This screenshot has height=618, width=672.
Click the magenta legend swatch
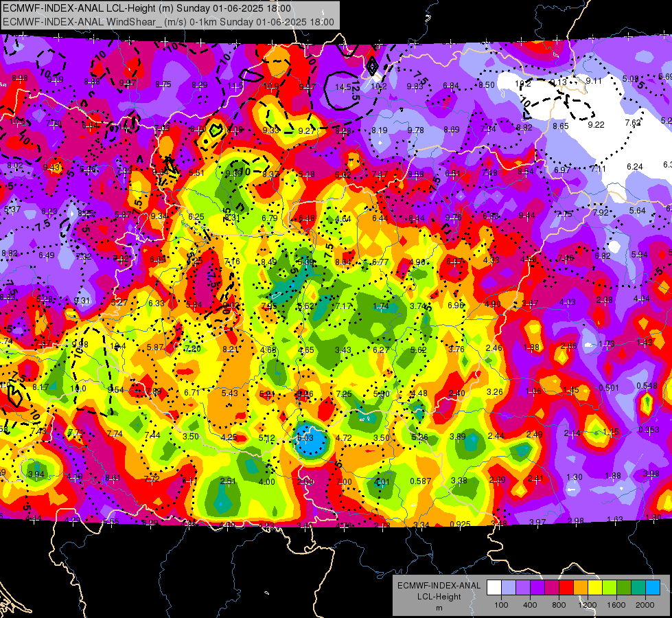552,588
